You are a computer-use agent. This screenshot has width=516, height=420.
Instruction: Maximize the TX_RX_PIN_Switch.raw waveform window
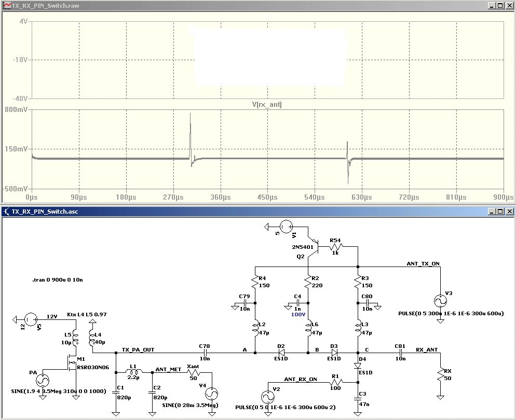coord(500,5)
